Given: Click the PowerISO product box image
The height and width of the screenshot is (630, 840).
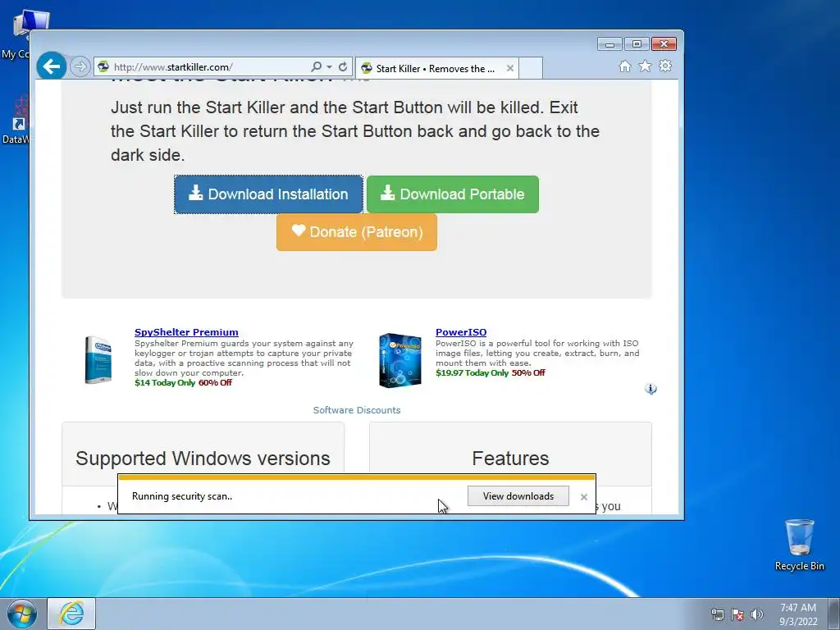Looking at the screenshot, I should tap(400, 360).
